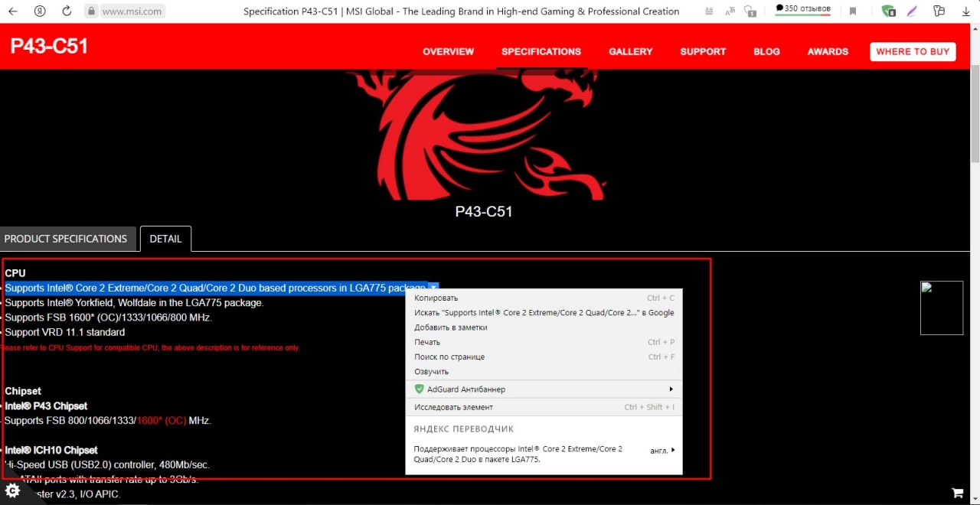The image size is (980, 505).
Task: Click the translated text Поддерживает процессоры Intel
Action: point(518,454)
